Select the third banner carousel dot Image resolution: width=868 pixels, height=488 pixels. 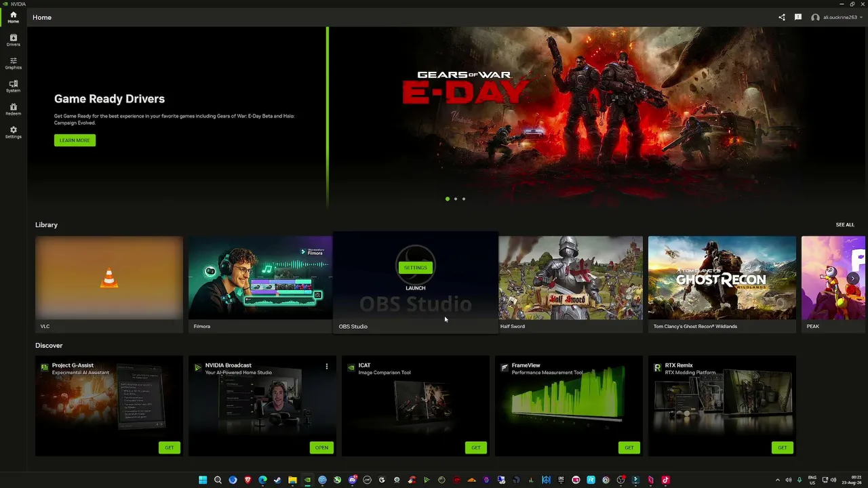pos(464,199)
